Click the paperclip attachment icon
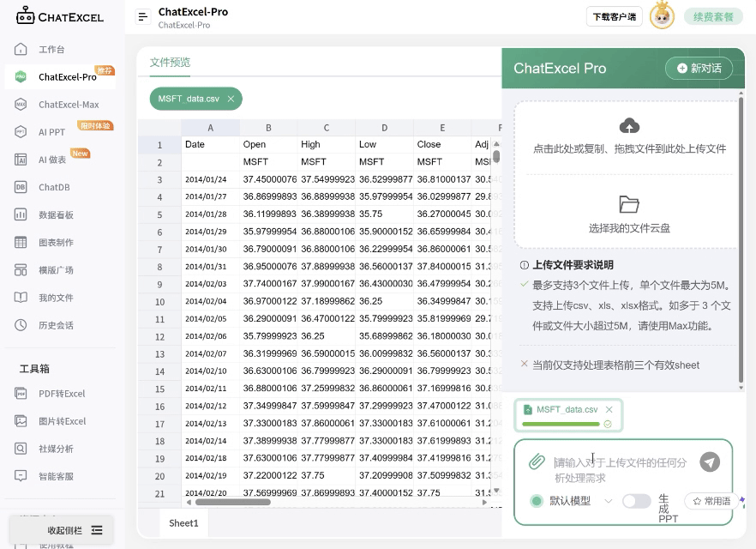 pos(537,462)
